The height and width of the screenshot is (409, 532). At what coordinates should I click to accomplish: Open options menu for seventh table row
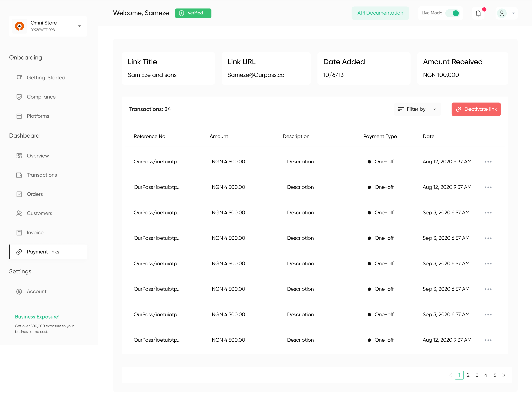[x=488, y=315]
